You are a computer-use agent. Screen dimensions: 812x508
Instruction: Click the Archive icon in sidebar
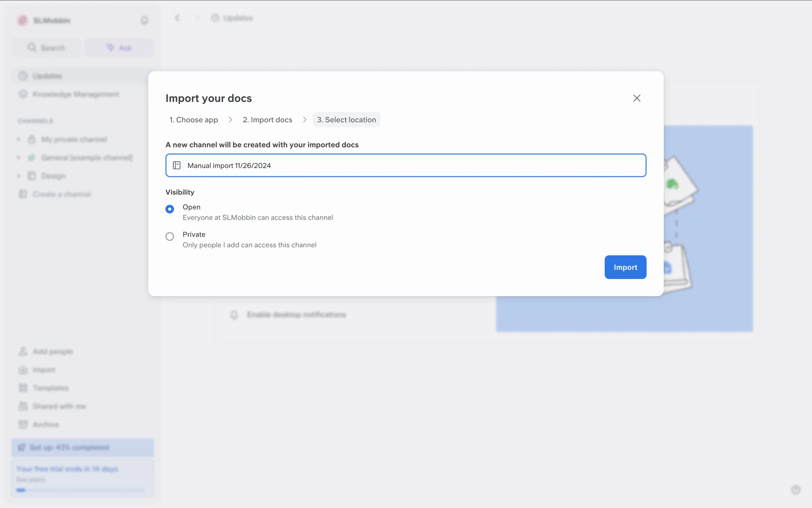pyautogui.click(x=23, y=424)
